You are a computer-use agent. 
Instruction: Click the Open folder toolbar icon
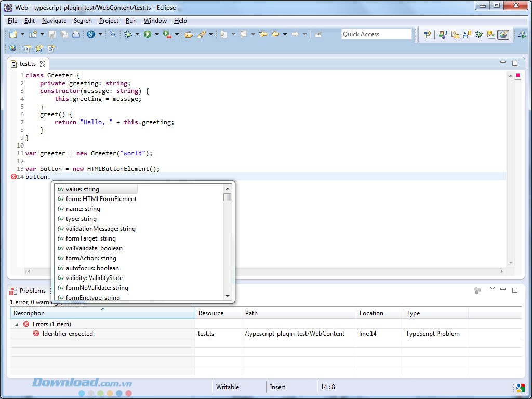click(x=189, y=34)
